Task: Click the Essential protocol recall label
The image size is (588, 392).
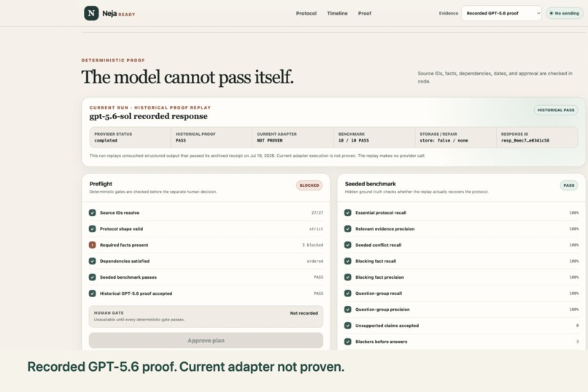Action: pos(381,212)
